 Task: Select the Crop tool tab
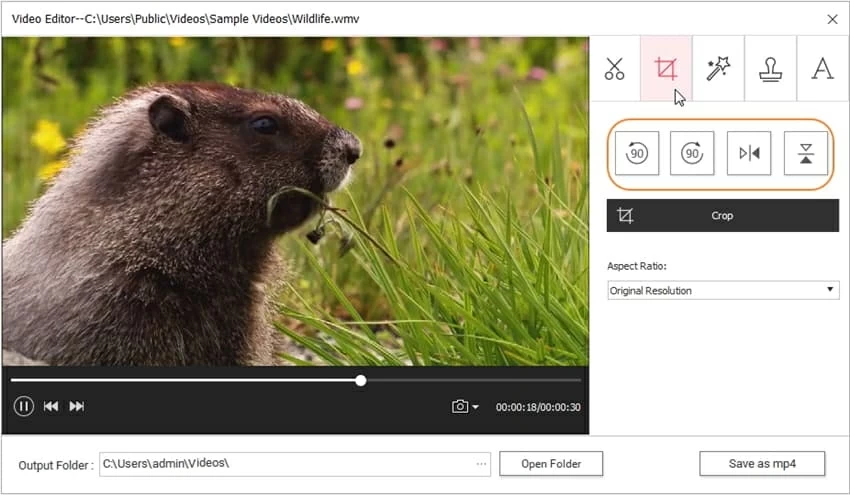(666, 69)
